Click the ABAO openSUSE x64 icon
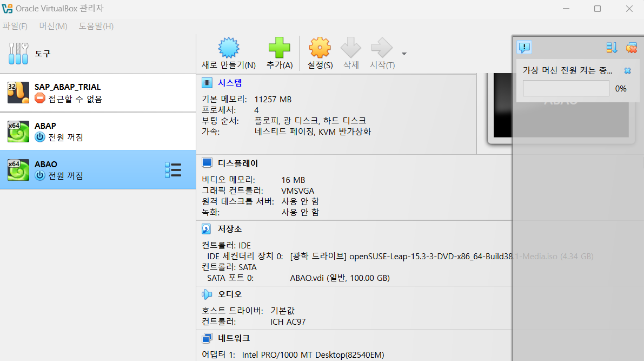 pyautogui.click(x=18, y=170)
